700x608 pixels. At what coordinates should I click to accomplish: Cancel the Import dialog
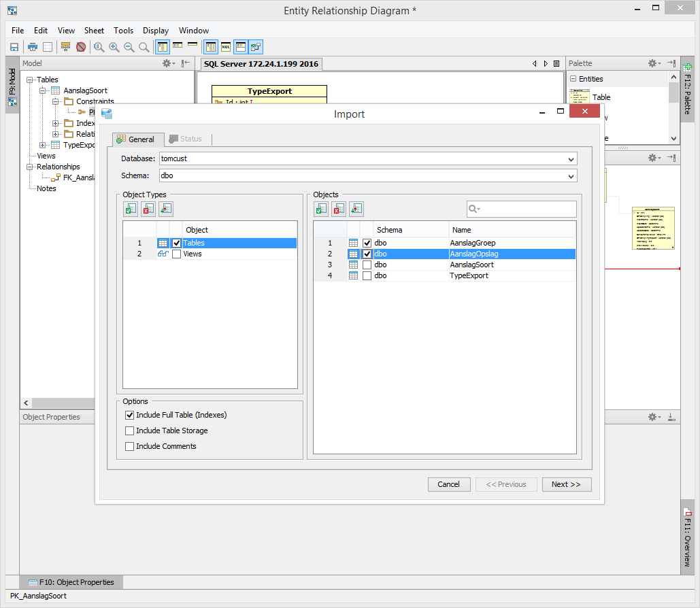tap(448, 484)
